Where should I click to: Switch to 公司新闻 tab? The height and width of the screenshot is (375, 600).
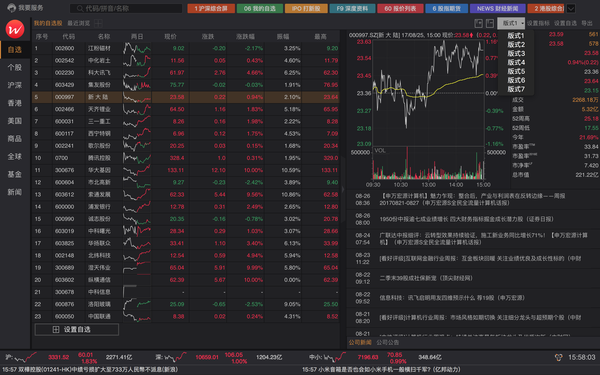360,342
